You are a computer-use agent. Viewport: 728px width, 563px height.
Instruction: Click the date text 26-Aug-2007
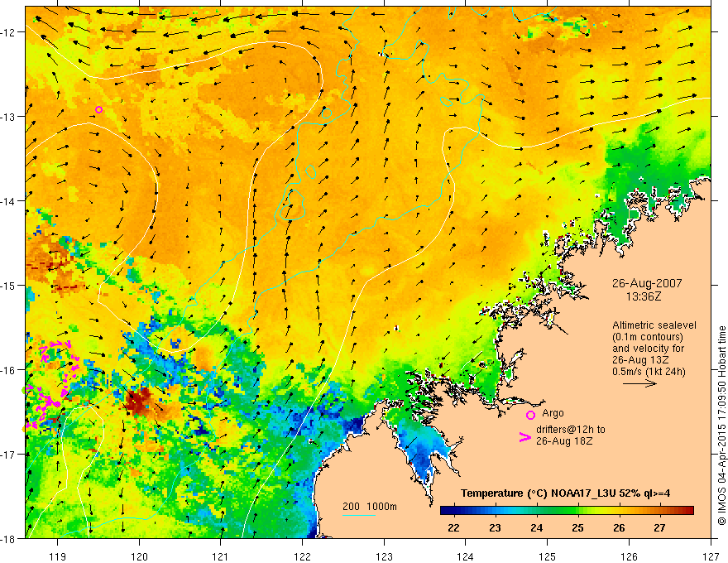(x=647, y=283)
